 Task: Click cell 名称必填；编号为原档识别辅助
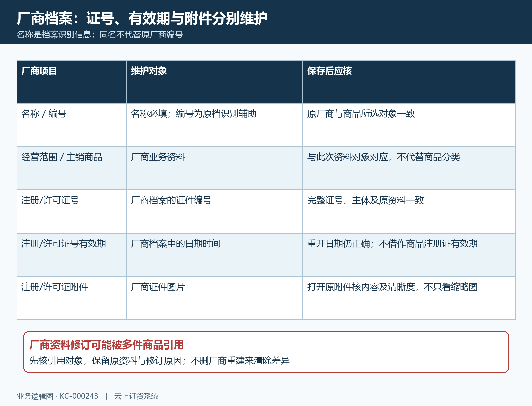coord(214,125)
